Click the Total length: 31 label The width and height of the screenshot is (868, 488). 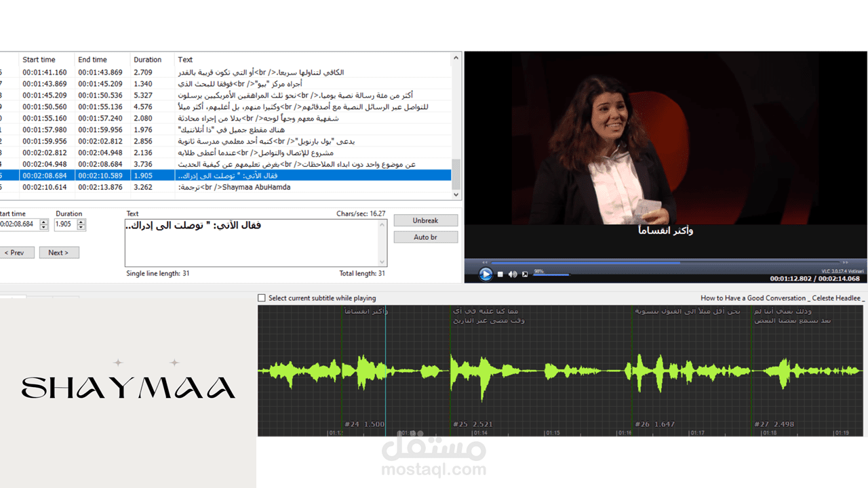coord(362,274)
